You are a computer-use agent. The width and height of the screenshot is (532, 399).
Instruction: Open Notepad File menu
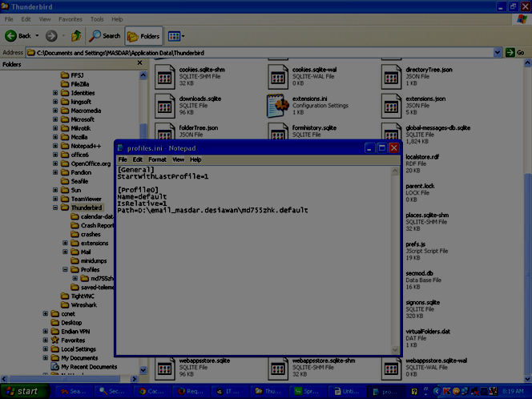click(123, 159)
